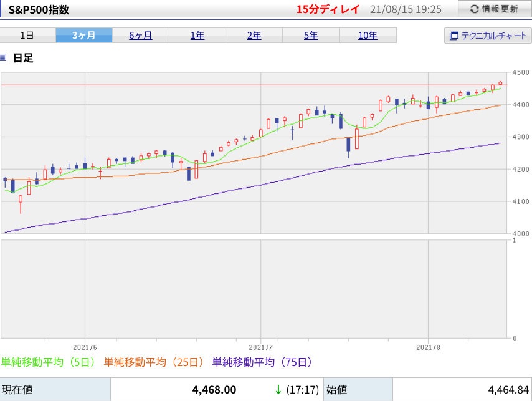Click the 日足 heading text

click(x=23, y=58)
